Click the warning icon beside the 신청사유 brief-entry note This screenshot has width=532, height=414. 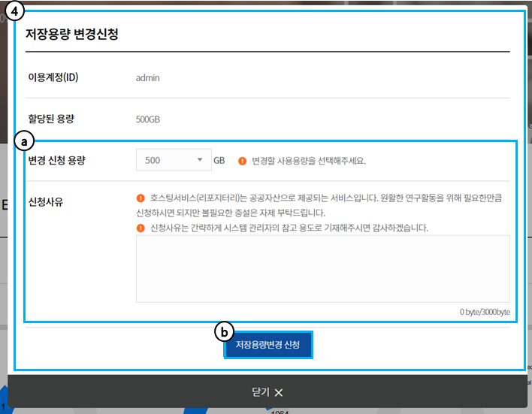[141, 227]
